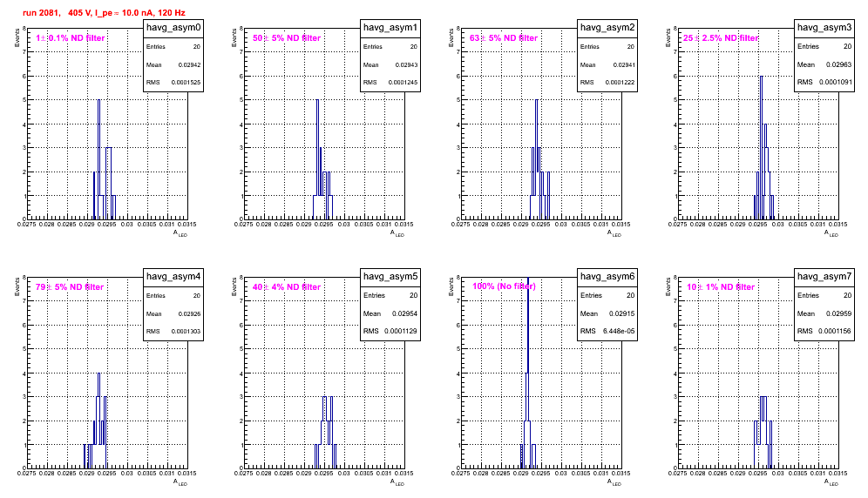
Task: Click the Mean value 0.02942
Action: tap(189, 64)
